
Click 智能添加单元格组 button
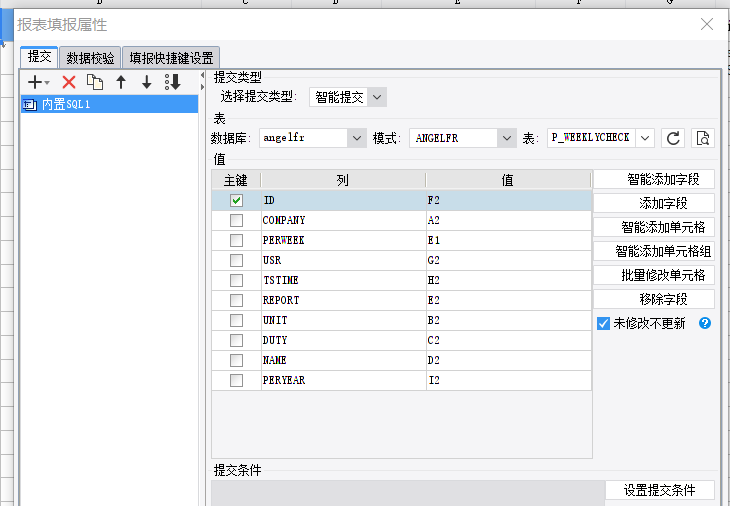click(654, 251)
